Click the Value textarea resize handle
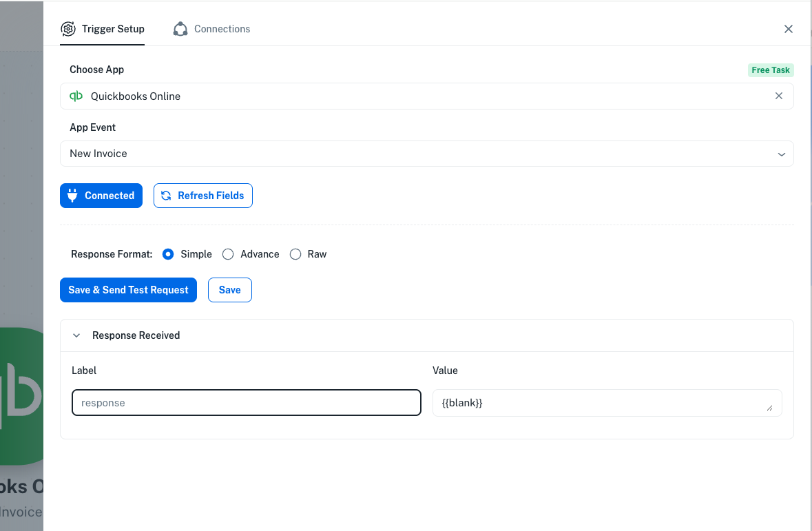This screenshot has width=812, height=531. [x=769, y=408]
